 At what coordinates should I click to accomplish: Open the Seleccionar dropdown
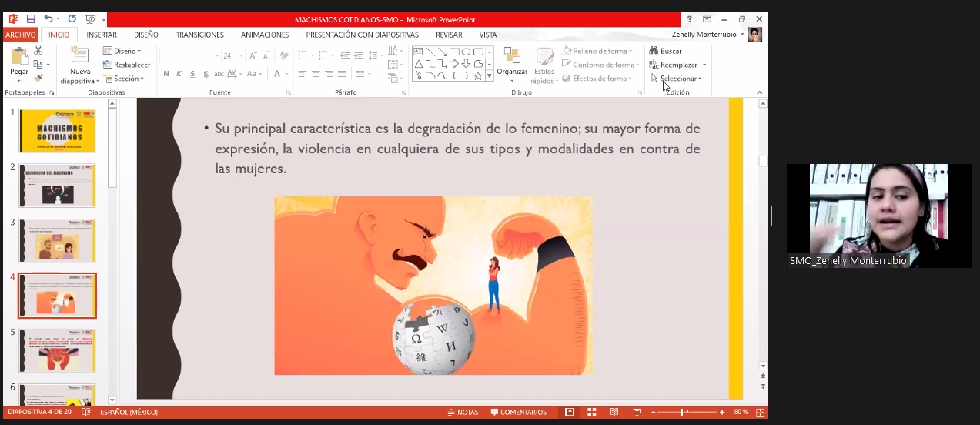(676, 79)
